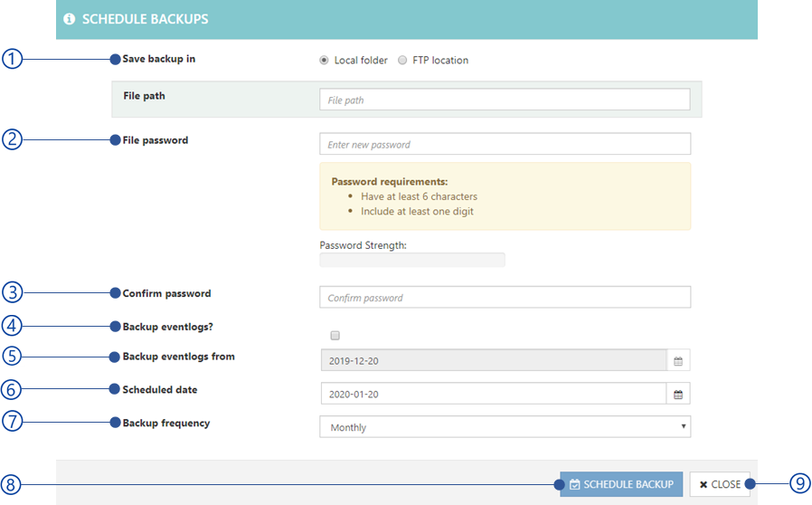The image size is (812, 505).
Task: Select the Local folder radio option
Action: (x=324, y=60)
